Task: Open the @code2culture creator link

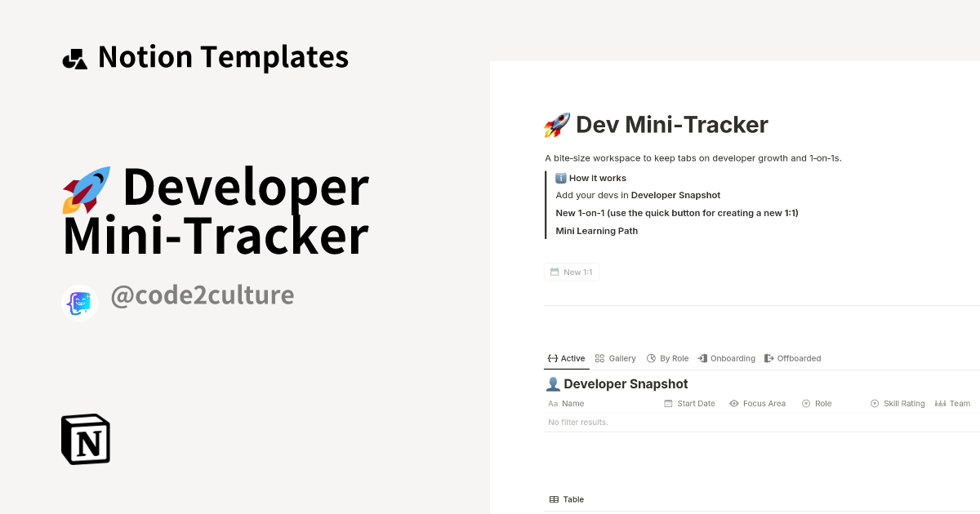Action: (x=202, y=295)
